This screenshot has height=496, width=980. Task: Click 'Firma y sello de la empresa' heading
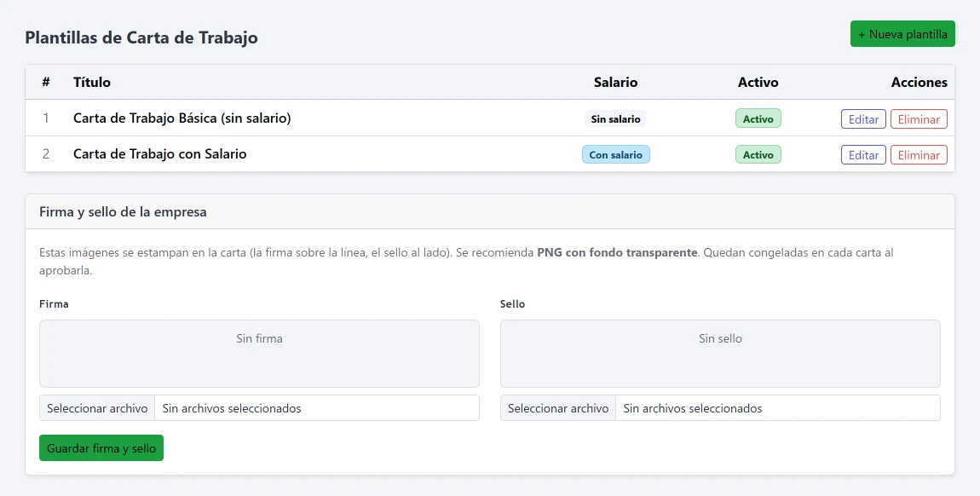pyautogui.click(x=123, y=211)
